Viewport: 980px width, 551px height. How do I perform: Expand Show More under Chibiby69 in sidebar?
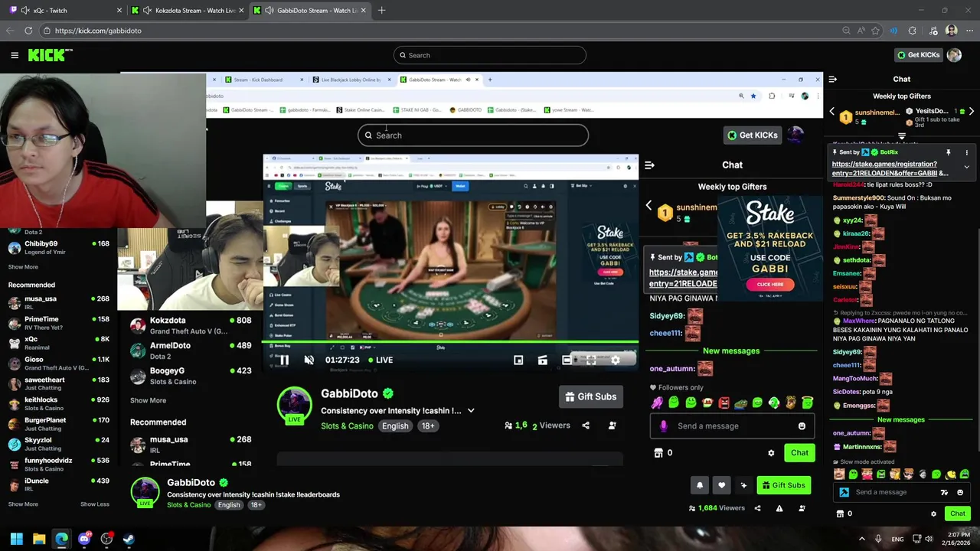pos(23,267)
